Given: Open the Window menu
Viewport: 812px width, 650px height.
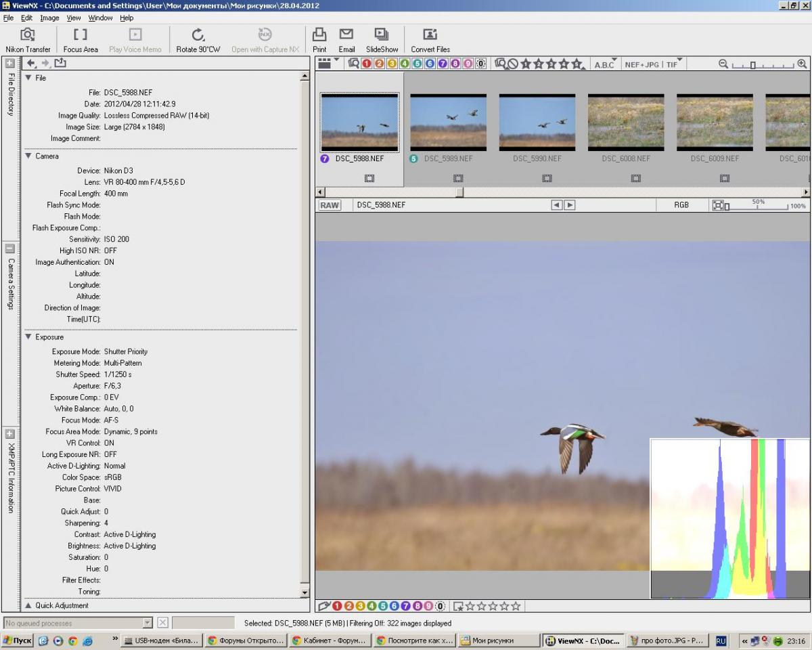Looking at the screenshot, I should coord(100,18).
